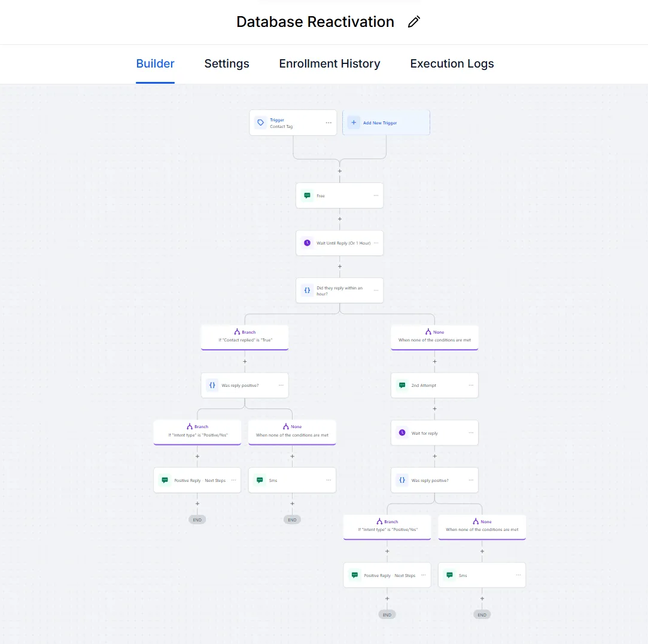Open the Enrollment History tab
Screen dimensions: 648x644
pyautogui.click(x=330, y=64)
